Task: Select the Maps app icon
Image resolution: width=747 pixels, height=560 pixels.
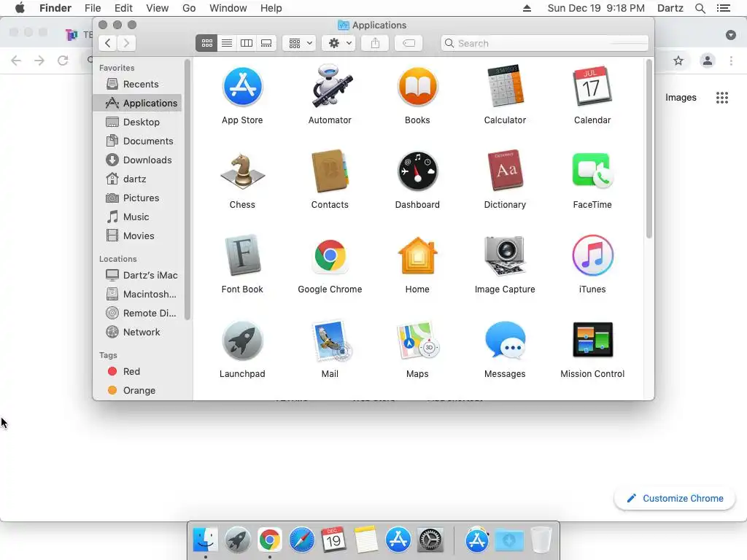Action: pyautogui.click(x=417, y=341)
